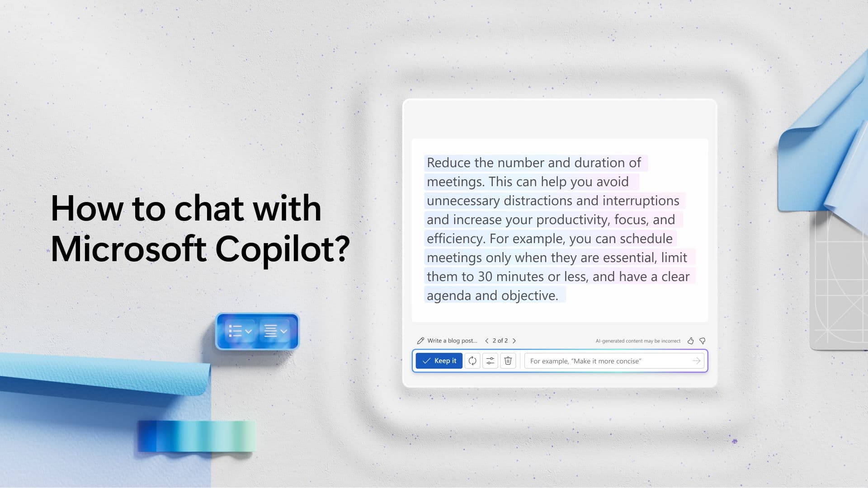This screenshot has height=488, width=868.
Task: Click the tune/settings icon
Action: point(490,361)
